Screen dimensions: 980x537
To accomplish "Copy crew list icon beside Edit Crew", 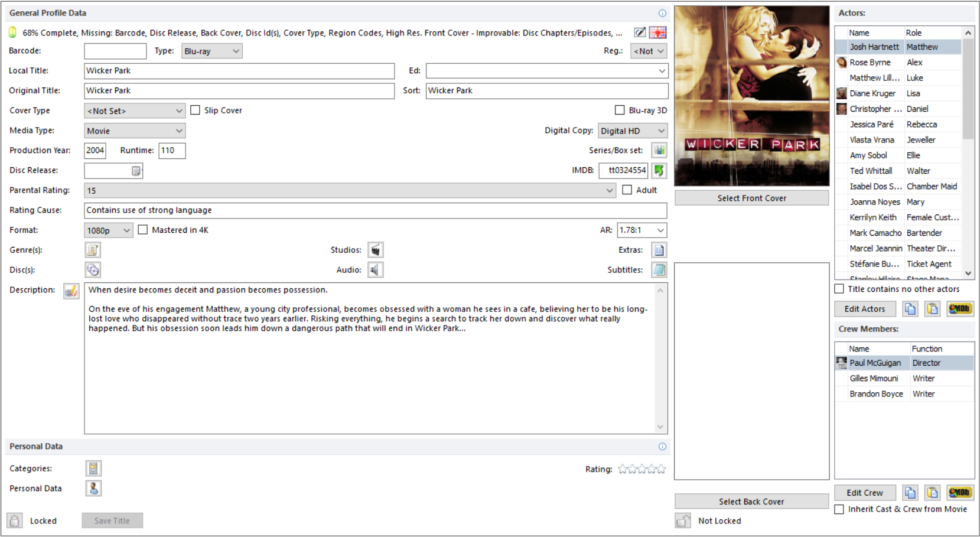I will pos(910,493).
